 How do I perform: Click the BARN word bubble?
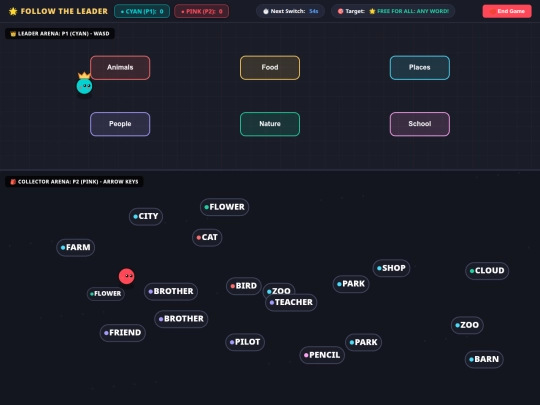(484, 360)
